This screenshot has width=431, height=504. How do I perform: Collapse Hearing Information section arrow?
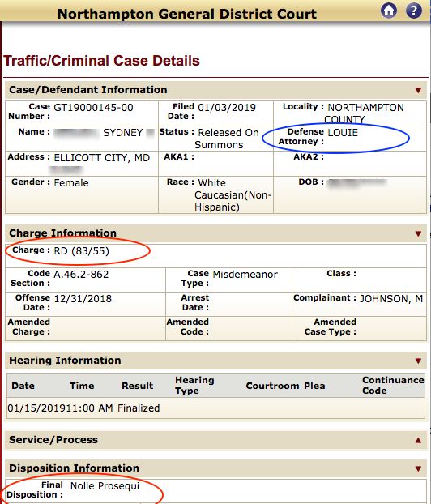click(x=418, y=361)
